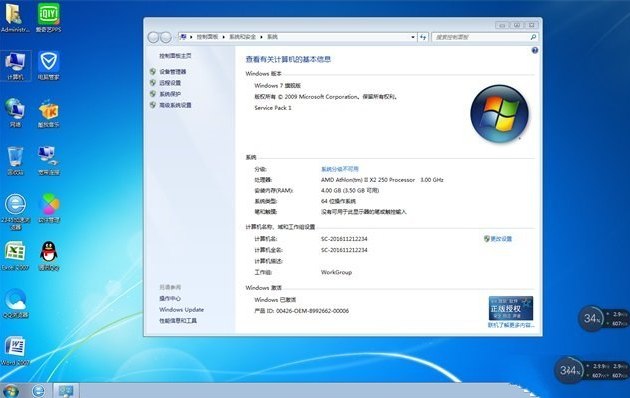Image resolution: width=630 pixels, height=398 pixels.
Task: Expand the breadcrumb arrow after 系统和安全
Action: 261,37
